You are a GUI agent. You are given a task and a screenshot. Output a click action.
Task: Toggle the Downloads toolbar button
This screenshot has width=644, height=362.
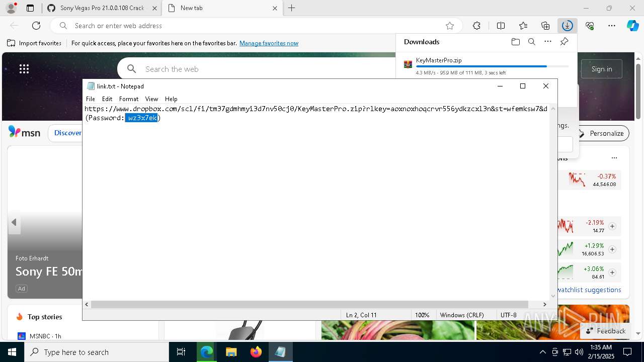click(x=567, y=26)
